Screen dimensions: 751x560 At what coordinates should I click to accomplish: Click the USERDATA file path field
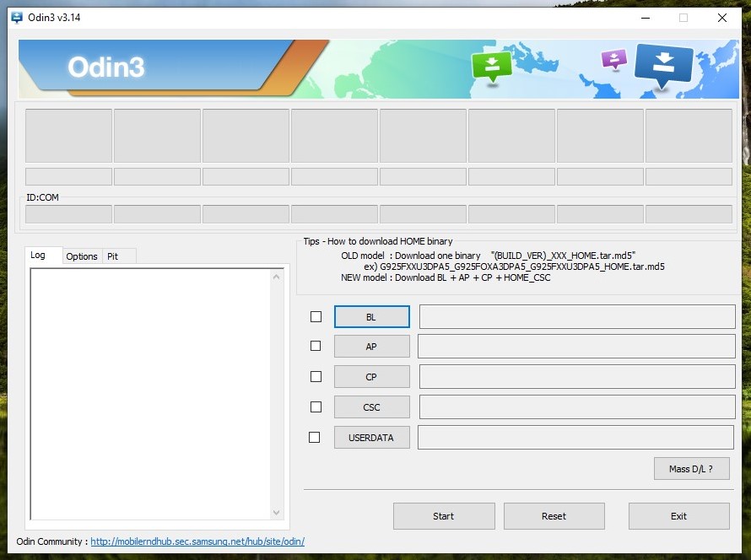(x=575, y=438)
